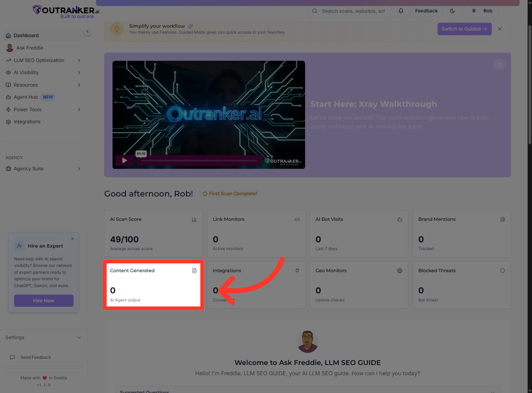This screenshot has width=532, height=393.
Task: Open the Feedback button in header
Action: pos(426,11)
